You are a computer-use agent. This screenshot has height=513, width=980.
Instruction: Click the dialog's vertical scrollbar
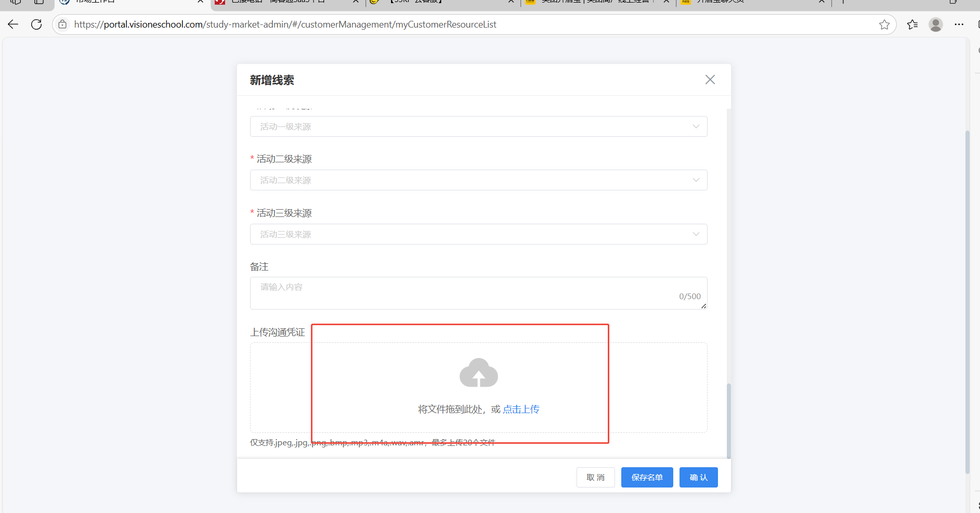point(728,420)
